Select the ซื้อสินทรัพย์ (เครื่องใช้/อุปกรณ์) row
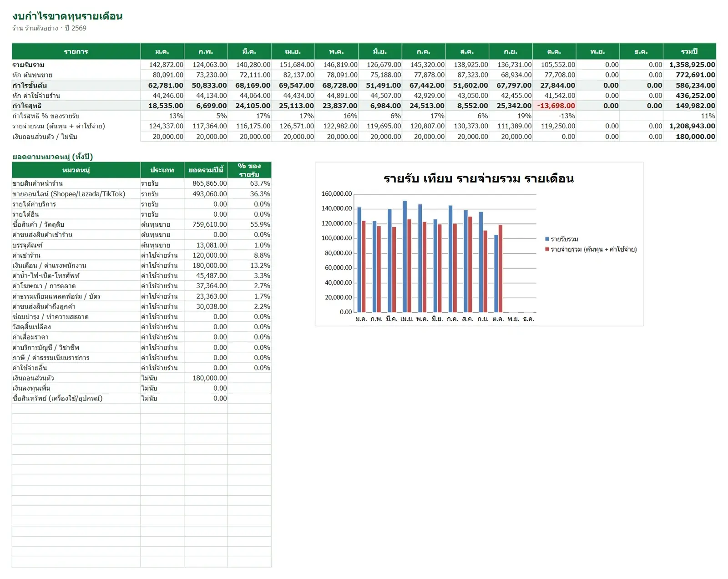The image size is (728, 579). point(142,398)
